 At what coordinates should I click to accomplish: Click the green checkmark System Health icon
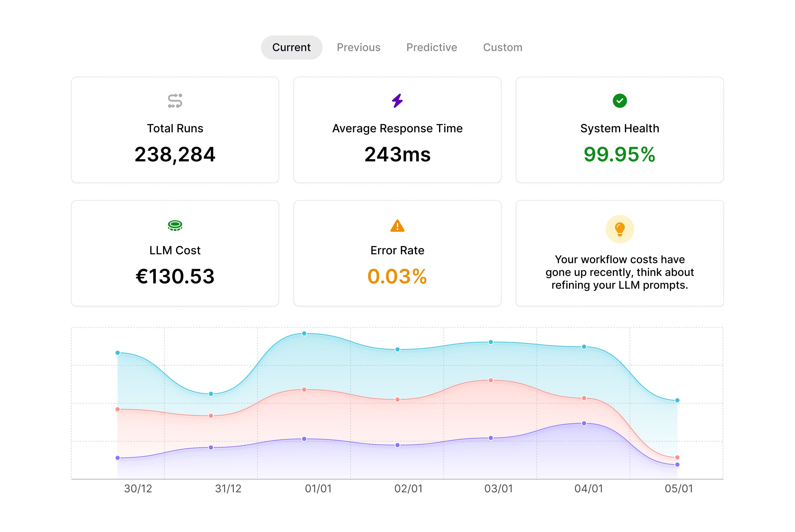[619, 101]
